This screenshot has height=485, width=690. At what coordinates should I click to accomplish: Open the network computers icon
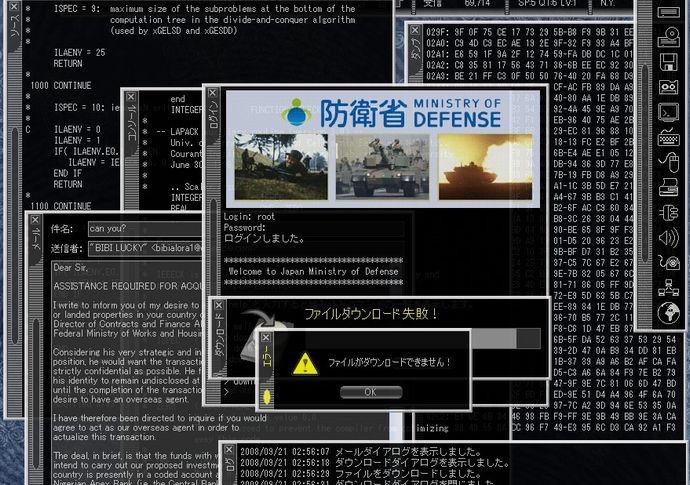click(668, 287)
